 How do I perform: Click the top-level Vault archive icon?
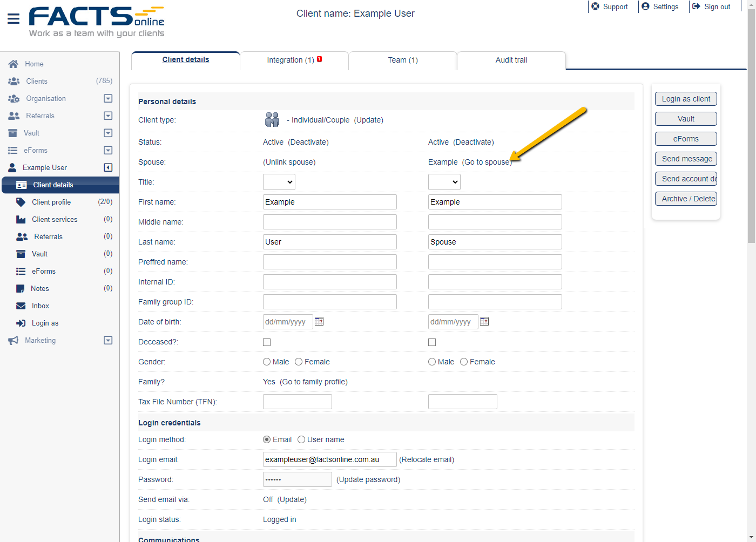[x=12, y=133]
